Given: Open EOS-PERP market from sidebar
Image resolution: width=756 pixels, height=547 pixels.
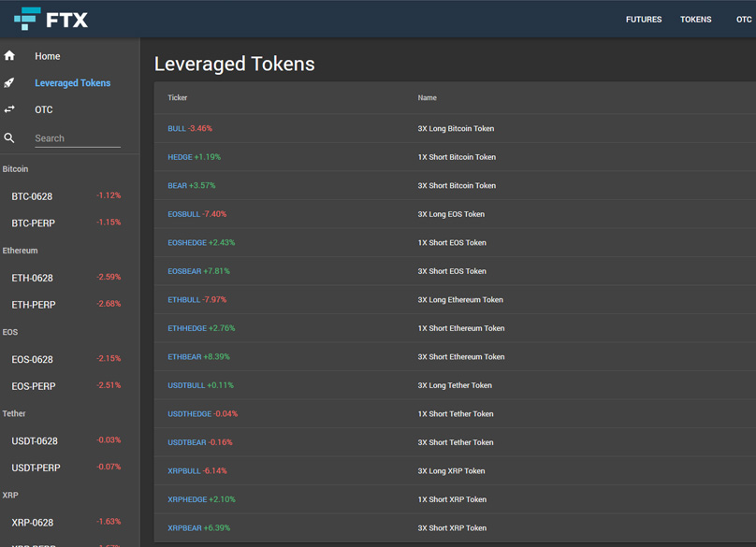Looking at the screenshot, I should click(34, 386).
